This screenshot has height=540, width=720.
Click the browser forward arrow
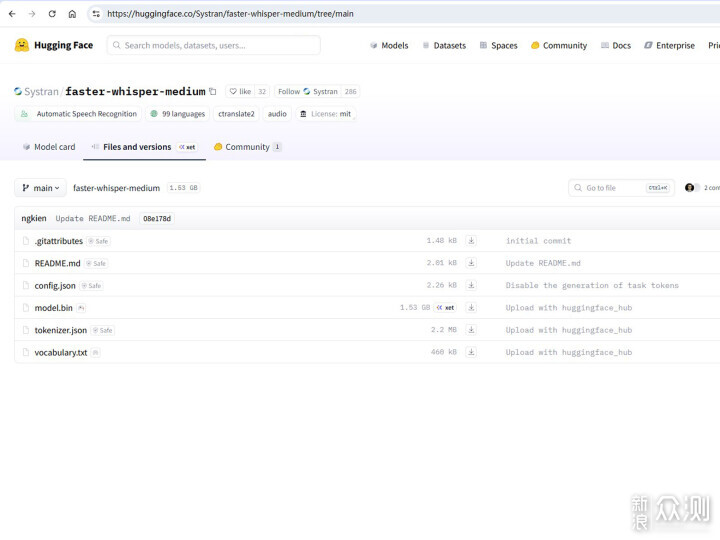[x=32, y=14]
